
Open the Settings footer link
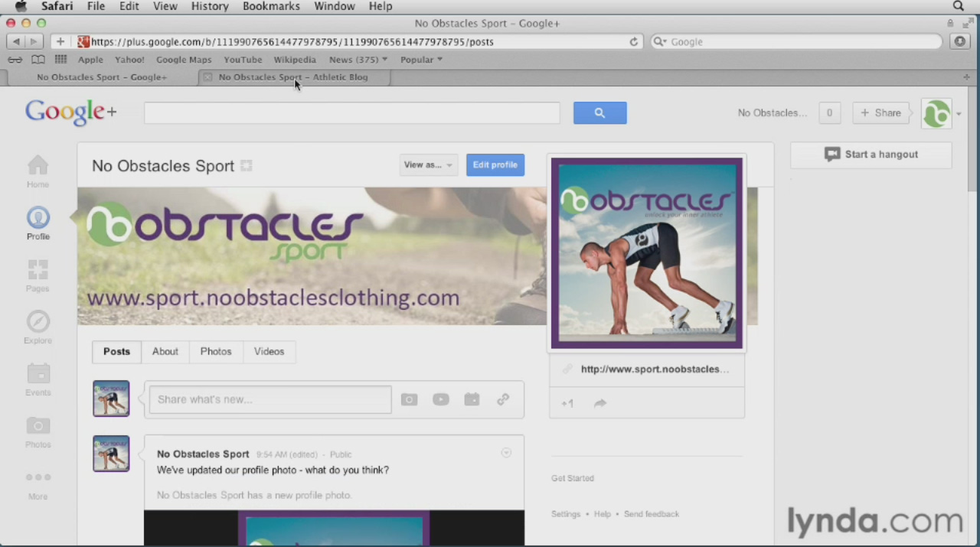pyautogui.click(x=566, y=514)
